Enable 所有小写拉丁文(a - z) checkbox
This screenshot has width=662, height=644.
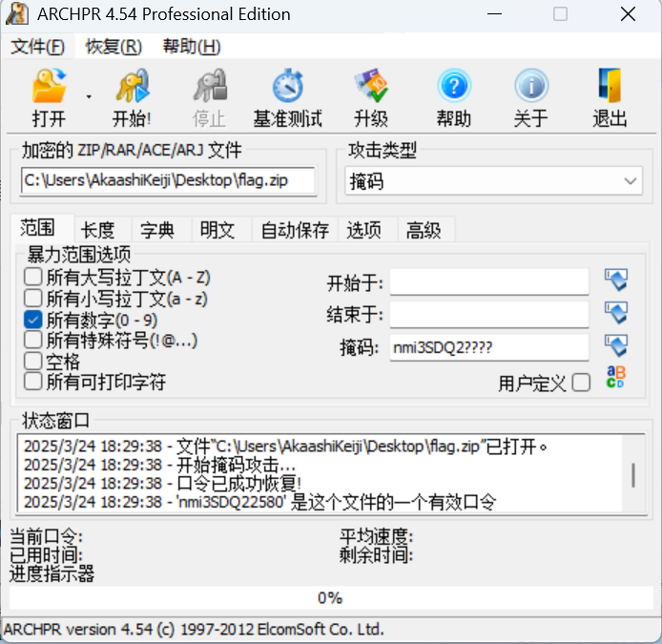tap(33, 299)
